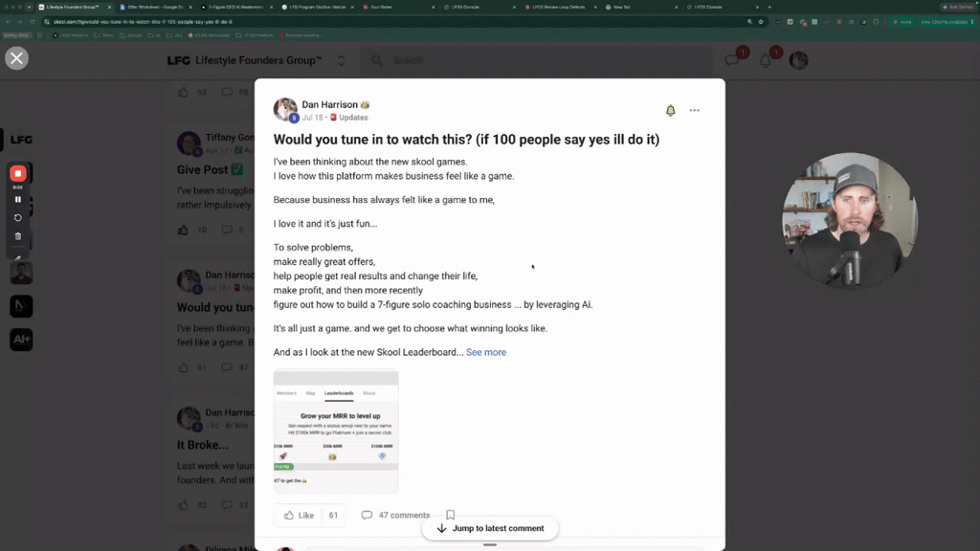Switch to 7-Figure CEO AI Mastermind tab
The height and width of the screenshot is (551, 980).
pyautogui.click(x=236, y=7)
